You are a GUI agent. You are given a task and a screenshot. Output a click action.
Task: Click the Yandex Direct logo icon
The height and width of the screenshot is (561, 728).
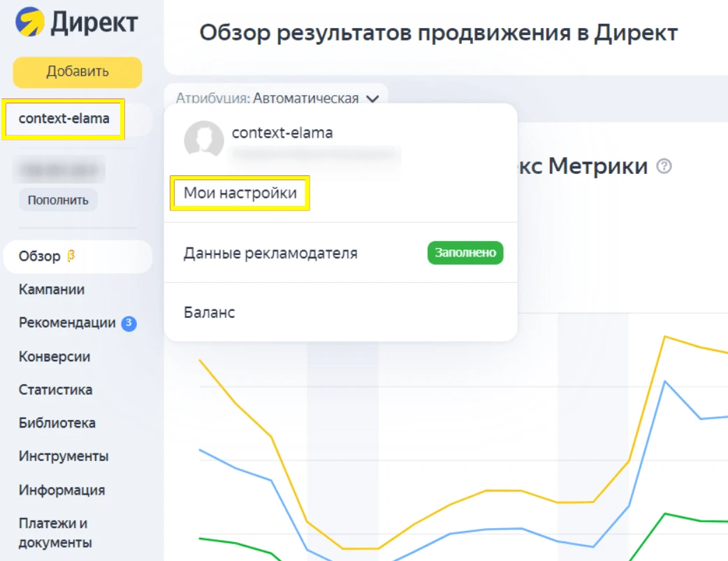[30, 22]
